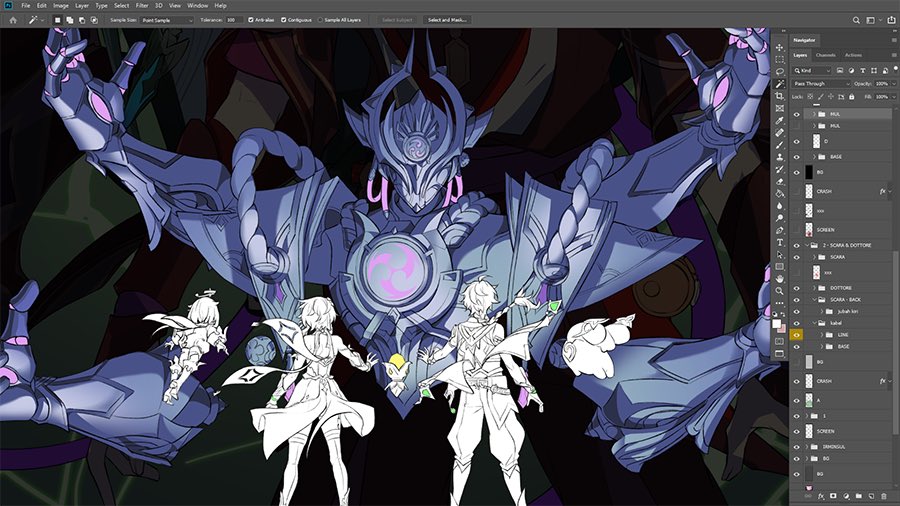Viewport: 900px width, 506px height.
Task: Select the Eyedropper tool
Action: [779, 120]
